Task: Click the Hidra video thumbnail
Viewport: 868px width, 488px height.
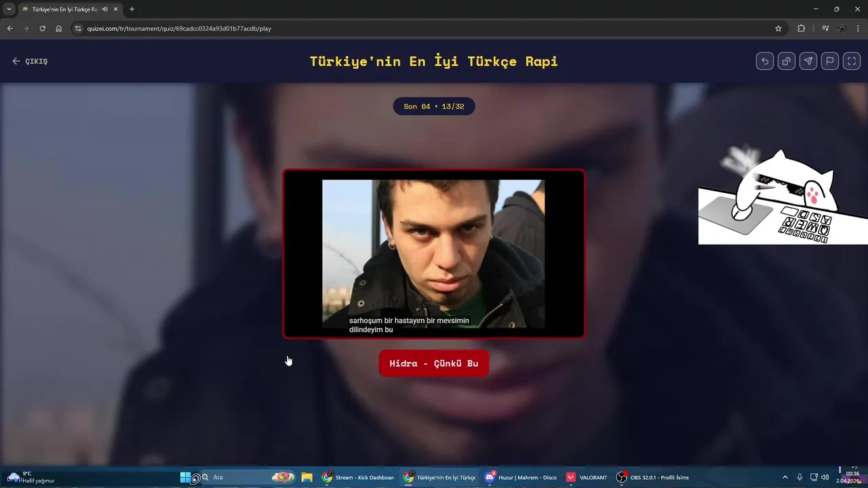Action: tap(433, 253)
